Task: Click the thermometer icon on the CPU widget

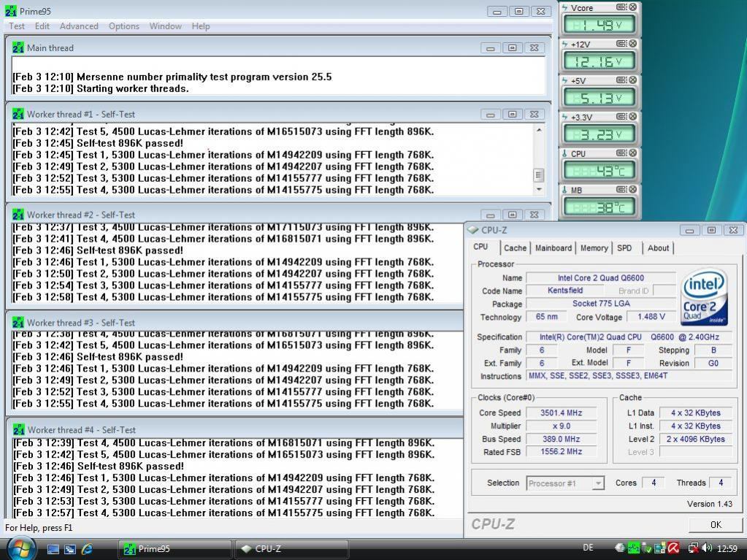Action: point(565,154)
